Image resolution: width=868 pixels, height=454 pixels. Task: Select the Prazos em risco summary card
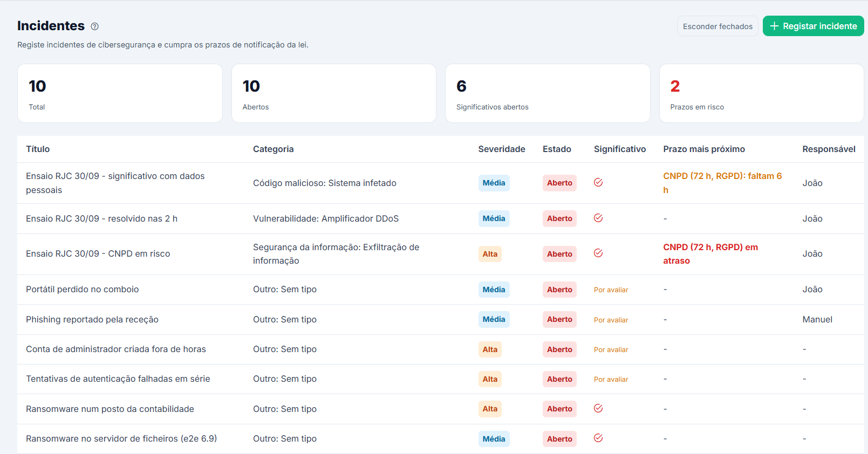point(761,93)
